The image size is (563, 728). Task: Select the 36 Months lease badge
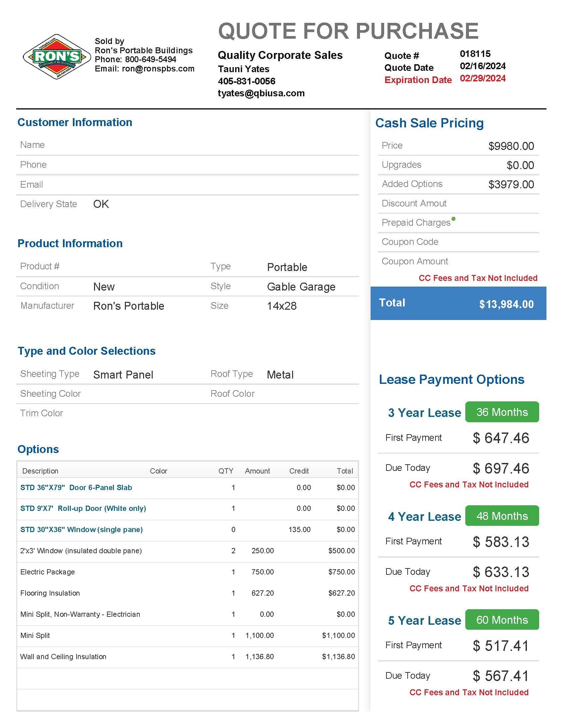point(502,412)
